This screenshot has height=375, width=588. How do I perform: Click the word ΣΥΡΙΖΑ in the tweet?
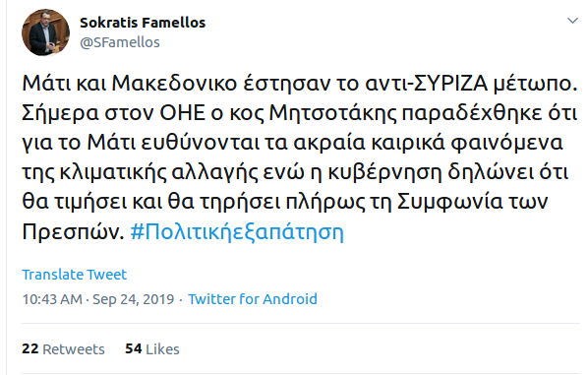click(450, 84)
